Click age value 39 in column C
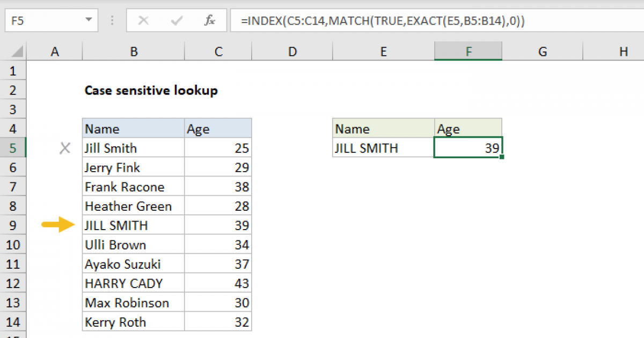This screenshot has width=644, height=338. point(218,225)
